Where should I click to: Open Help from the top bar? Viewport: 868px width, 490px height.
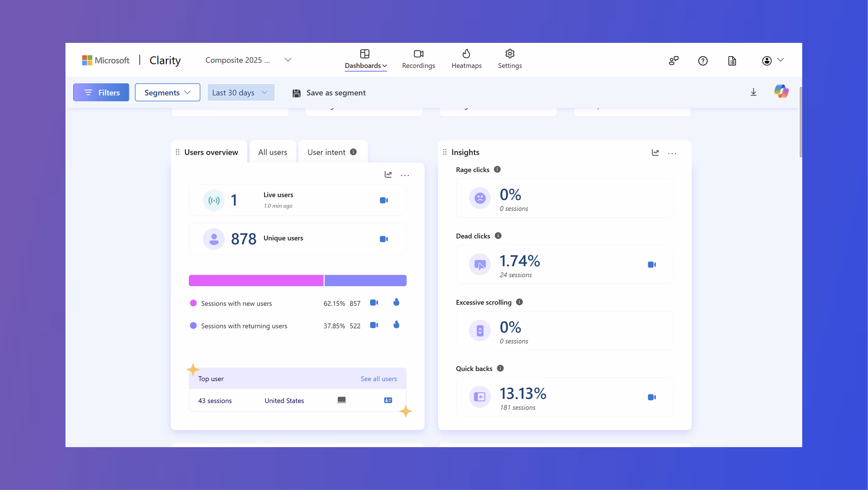[703, 61]
